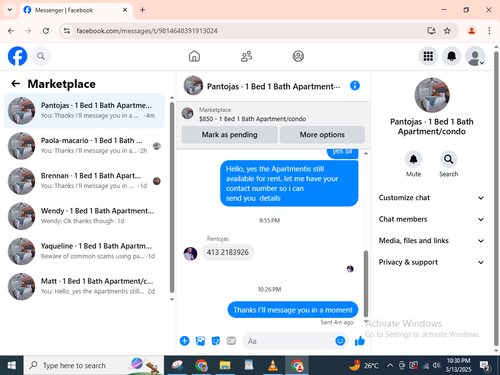Click the taskbar clock showing 10:30 PM

point(458,365)
